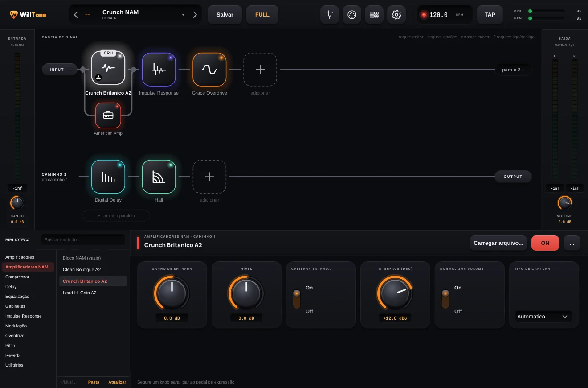Image resolution: width=588 pixels, height=388 pixels.
Task: Click the Atualizar link in the library footer
Action: point(117,382)
